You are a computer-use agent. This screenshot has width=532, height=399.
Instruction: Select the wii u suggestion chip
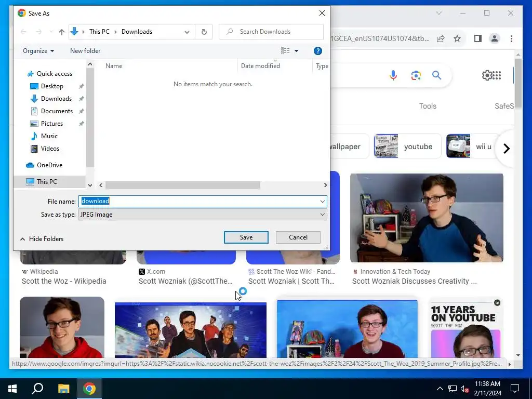472,146
